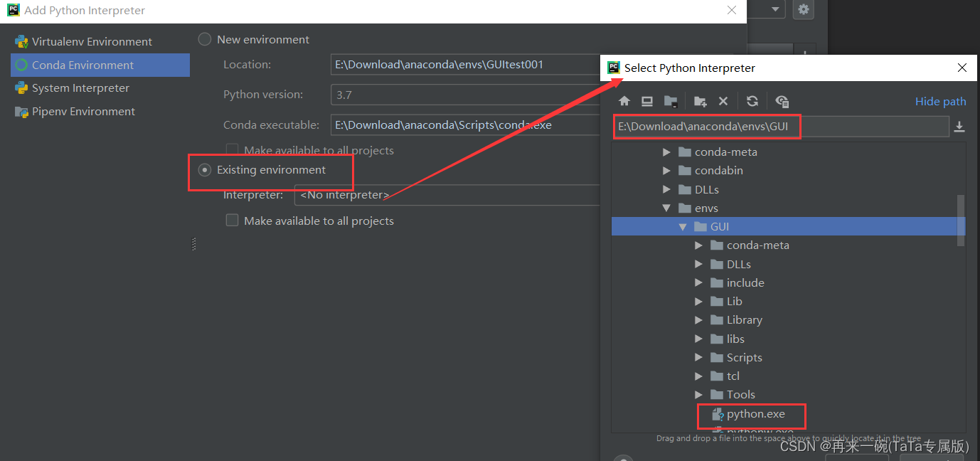Select the DLLs folder inside GUI
The height and width of the screenshot is (461, 980).
click(x=789, y=264)
